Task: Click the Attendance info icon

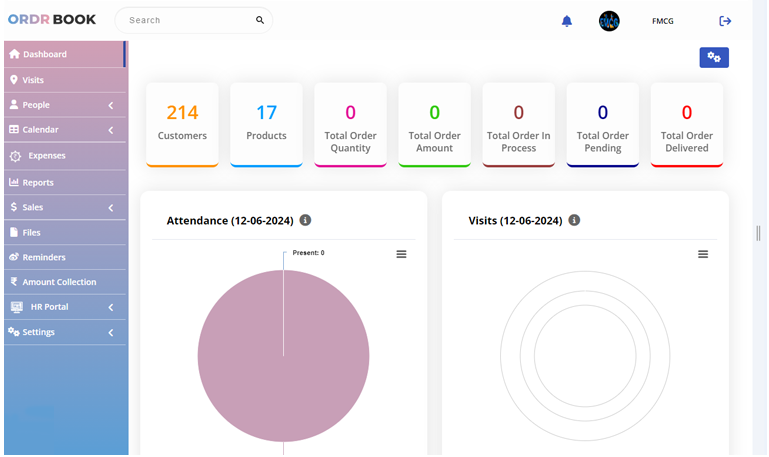Action: [x=305, y=220]
